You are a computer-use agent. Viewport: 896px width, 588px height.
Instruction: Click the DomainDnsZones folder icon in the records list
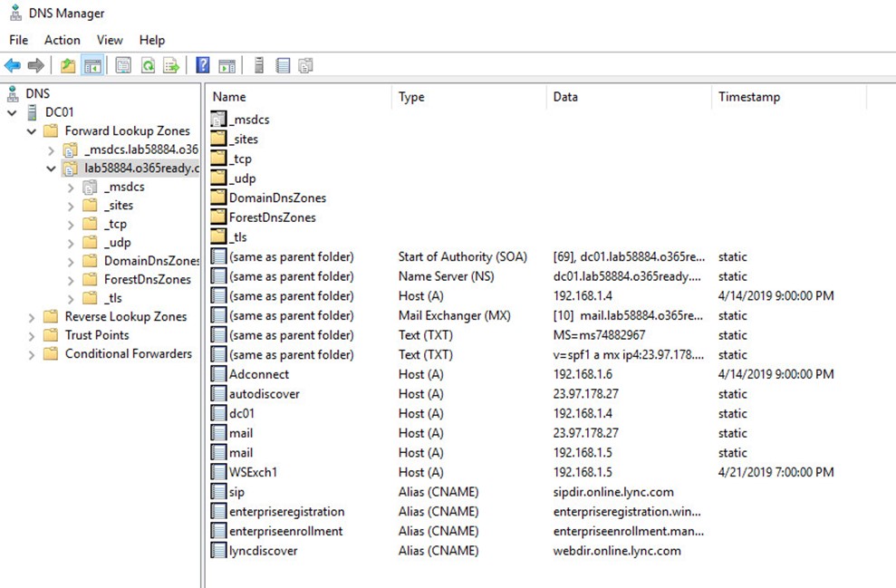click(218, 198)
